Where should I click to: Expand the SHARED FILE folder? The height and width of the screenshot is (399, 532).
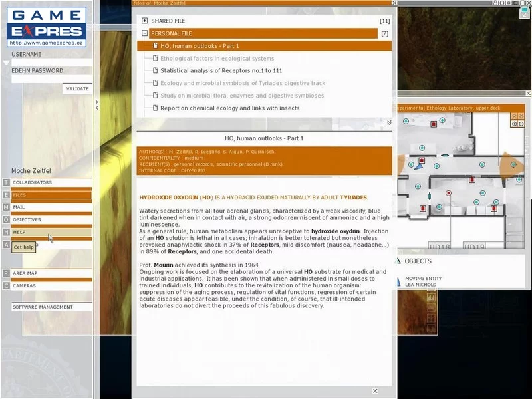pyautogui.click(x=144, y=21)
